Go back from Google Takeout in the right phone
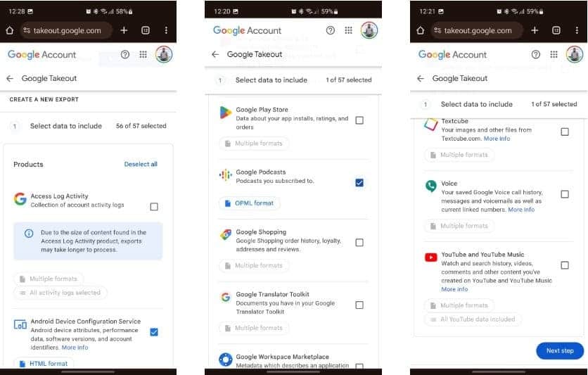The image size is (588, 375). coord(421,78)
